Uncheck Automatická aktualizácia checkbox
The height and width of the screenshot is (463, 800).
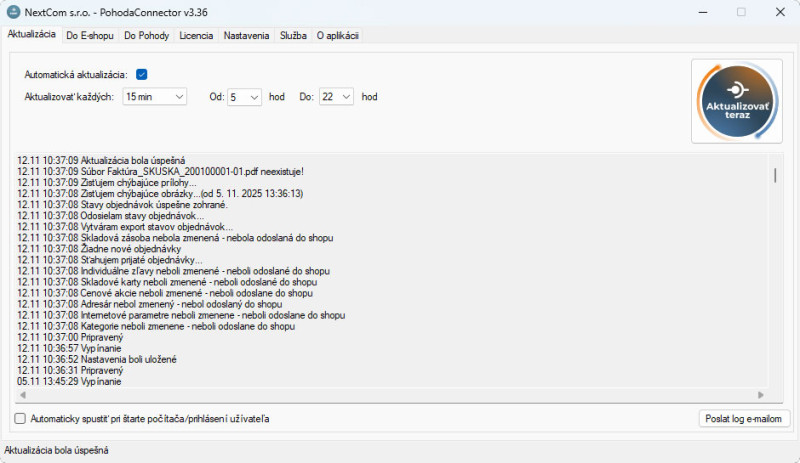(x=142, y=74)
